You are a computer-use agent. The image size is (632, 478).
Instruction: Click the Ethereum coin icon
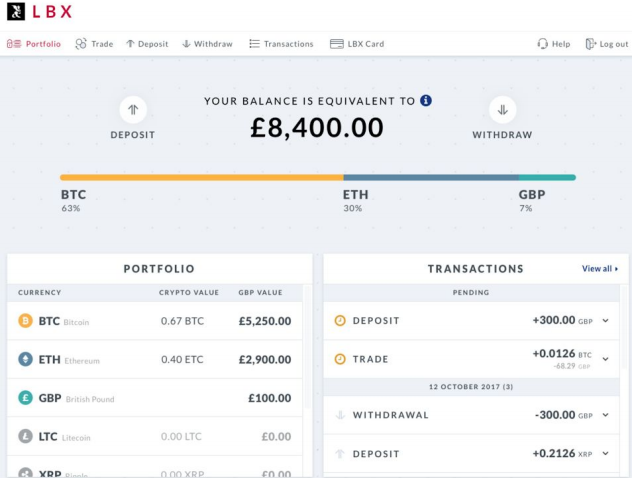25,359
